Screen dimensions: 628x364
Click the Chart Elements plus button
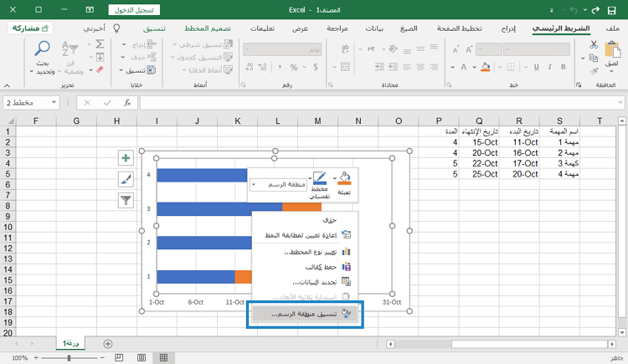[126, 158]
